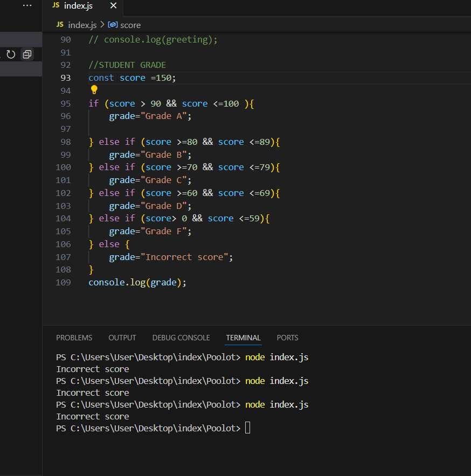Click the score variable symbol icon in breadcrumb
The width and height of the screenshot is (471, 476).
coord(113,25)
